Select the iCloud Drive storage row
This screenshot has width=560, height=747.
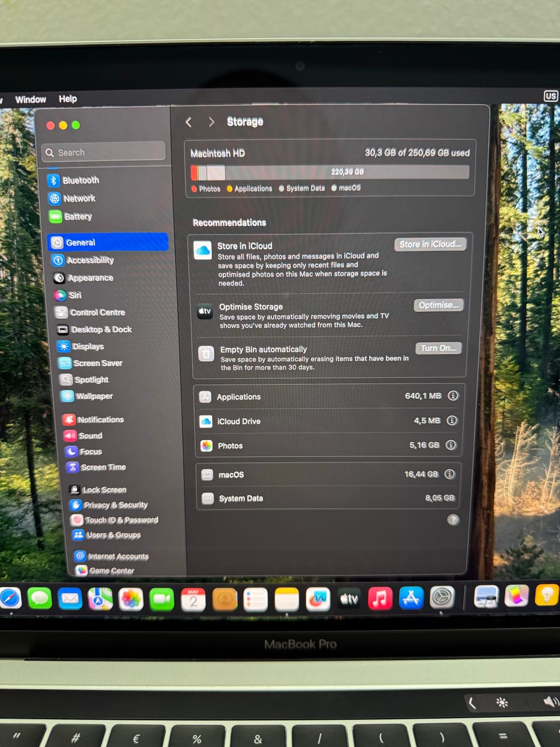pyautogui.click(x=330, y=421)
